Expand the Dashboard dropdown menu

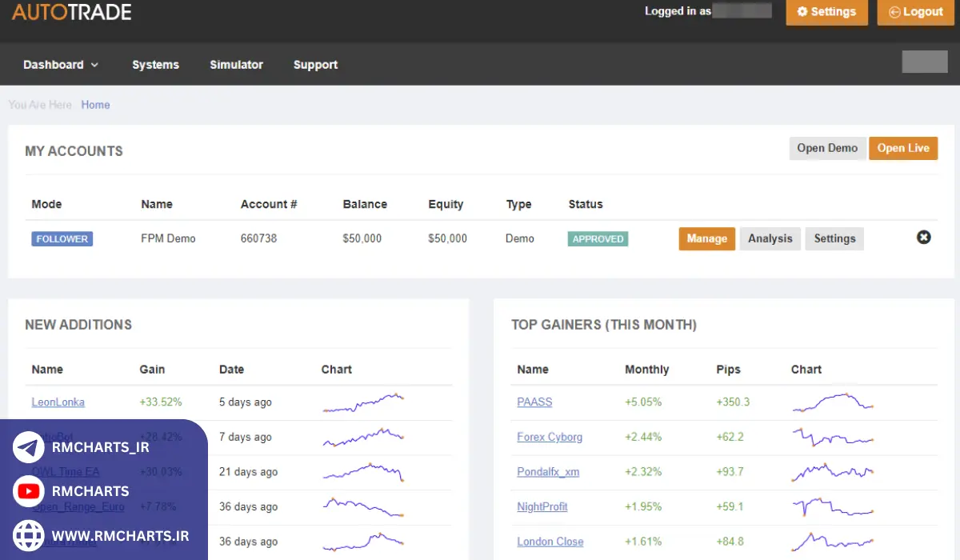click(61, 65)
